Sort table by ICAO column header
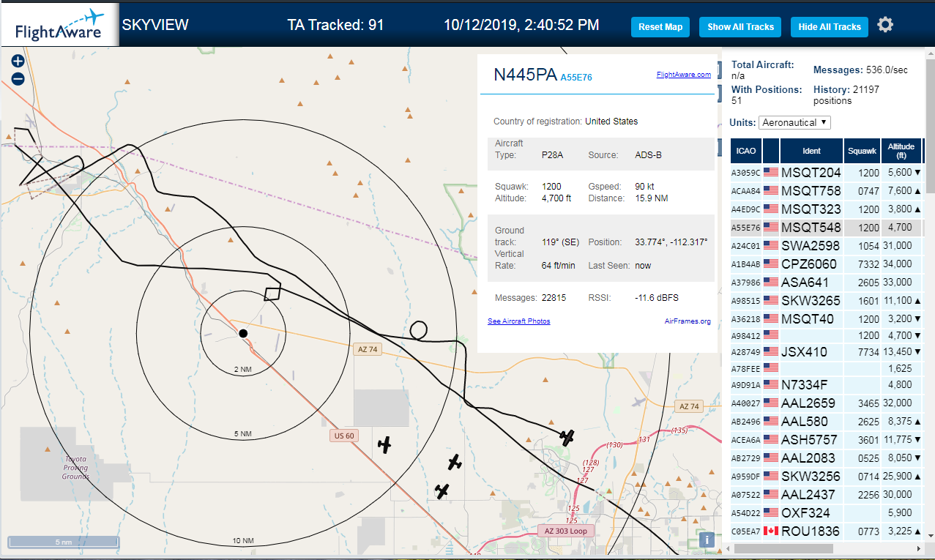Image resolution: width=935 pixels, height=560 pixels. coord(746,151)
